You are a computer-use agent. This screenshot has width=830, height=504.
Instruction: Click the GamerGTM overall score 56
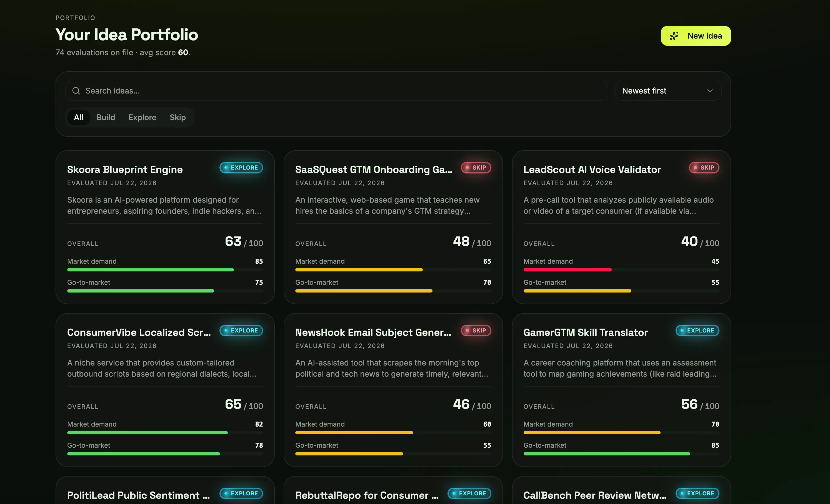[x=689, y=404]
